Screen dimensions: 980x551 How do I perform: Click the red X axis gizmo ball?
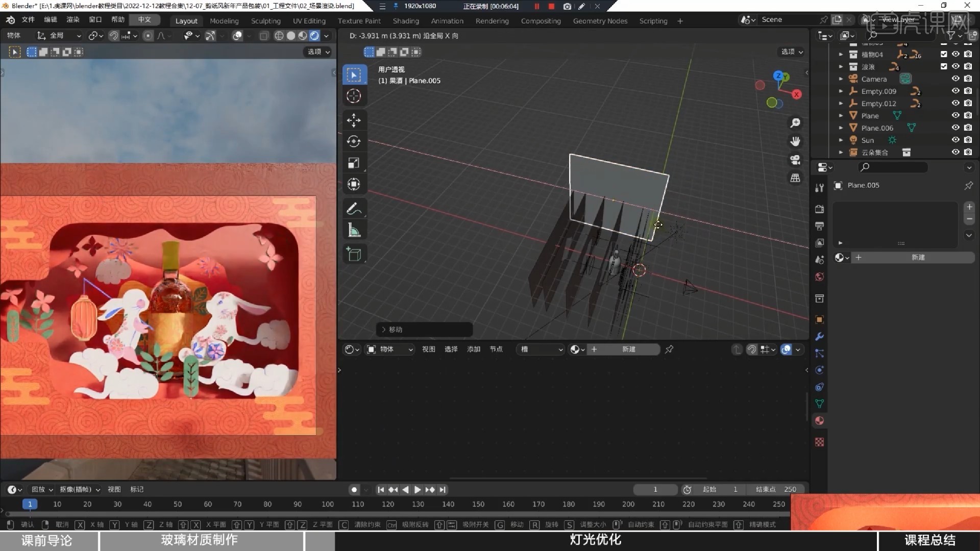click(797, 94)
